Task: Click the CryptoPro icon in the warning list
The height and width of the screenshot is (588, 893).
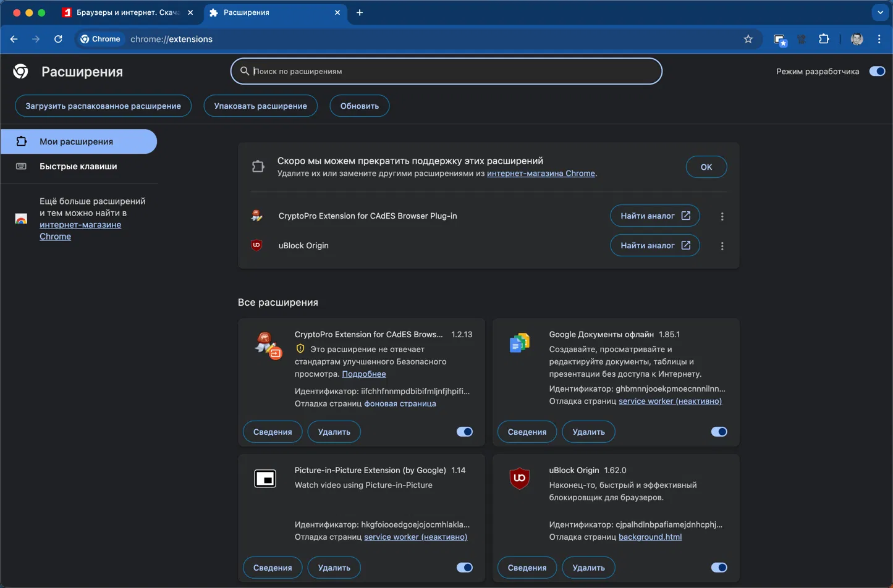Action: (257, 216)
